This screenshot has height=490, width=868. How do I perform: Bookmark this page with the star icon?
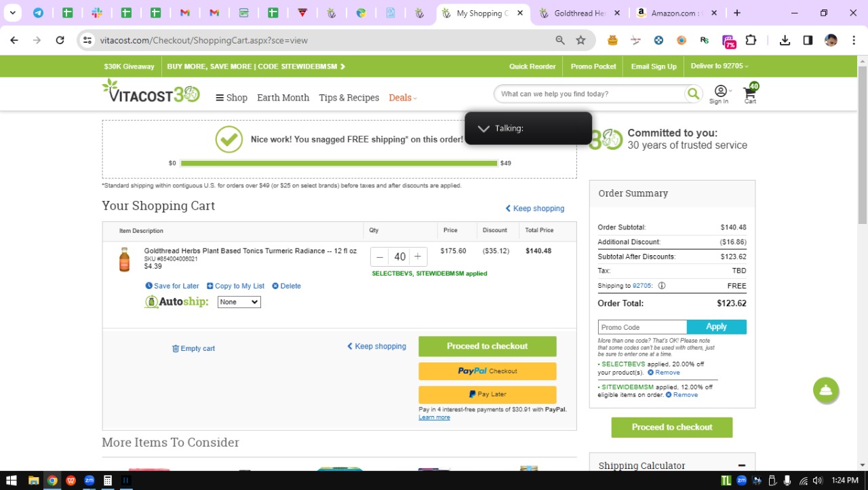[580, 40]
